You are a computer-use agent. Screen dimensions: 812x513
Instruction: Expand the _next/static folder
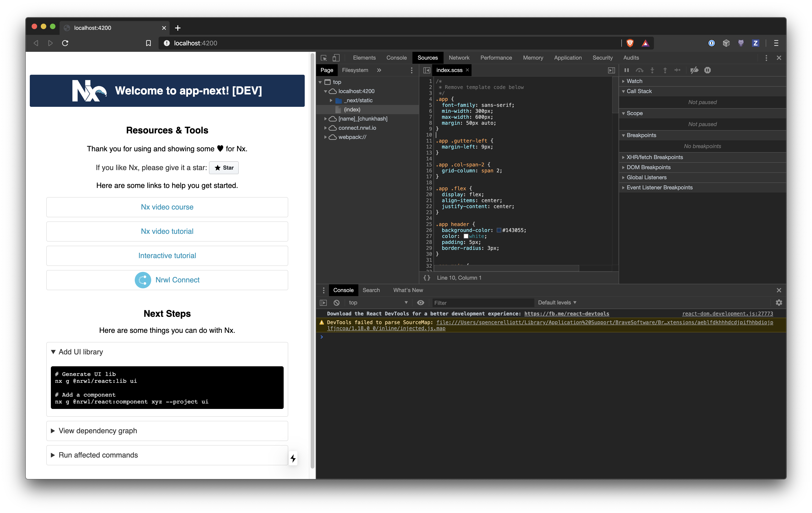tap(331, 100)
